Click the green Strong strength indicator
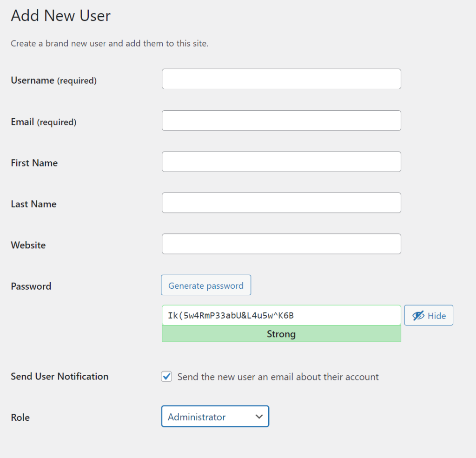476x458 pixels. 281,334
